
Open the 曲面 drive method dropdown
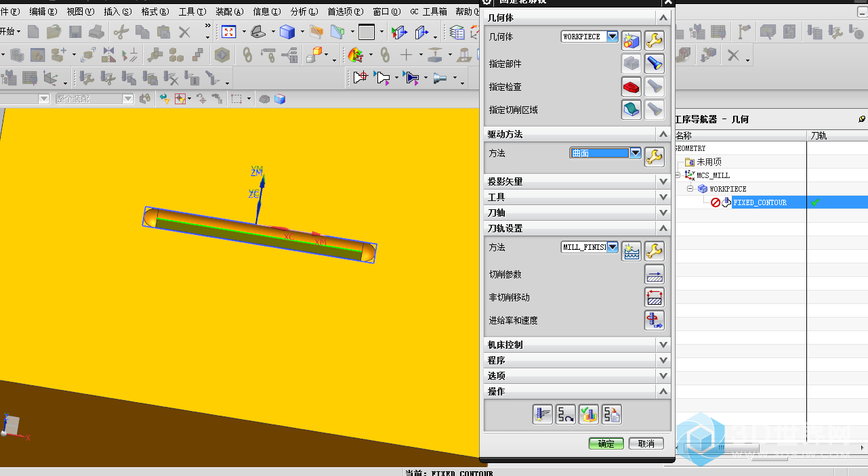pyautogui.click(x=635, y=153)
